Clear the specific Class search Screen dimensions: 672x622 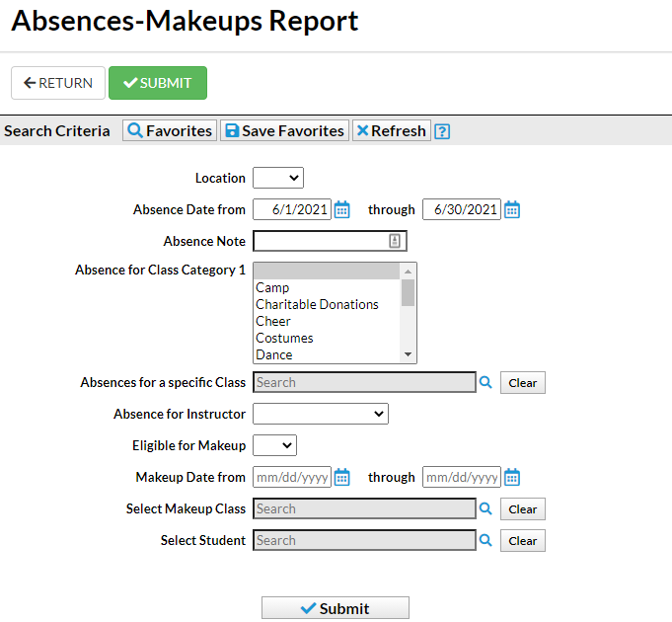pyautogui.click(x=522, y=383)
